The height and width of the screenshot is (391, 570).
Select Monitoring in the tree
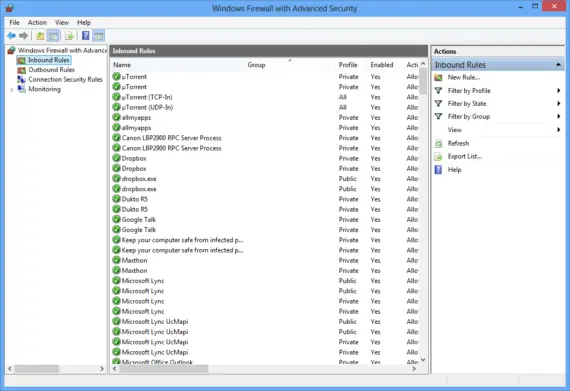44,89
